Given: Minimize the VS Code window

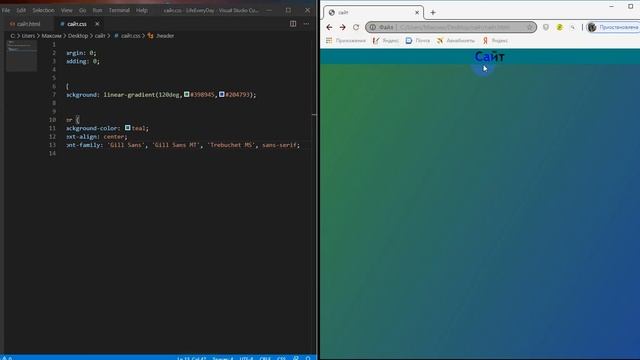Looking at the screenshot, I should [x=269, y=10].
